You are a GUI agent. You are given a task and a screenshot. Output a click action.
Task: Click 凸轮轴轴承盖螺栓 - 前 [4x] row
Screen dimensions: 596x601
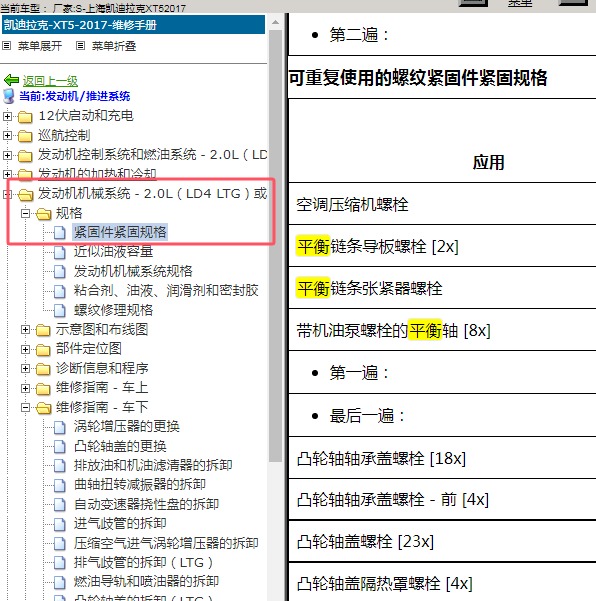pyautogui.click(x=442, y=499)
